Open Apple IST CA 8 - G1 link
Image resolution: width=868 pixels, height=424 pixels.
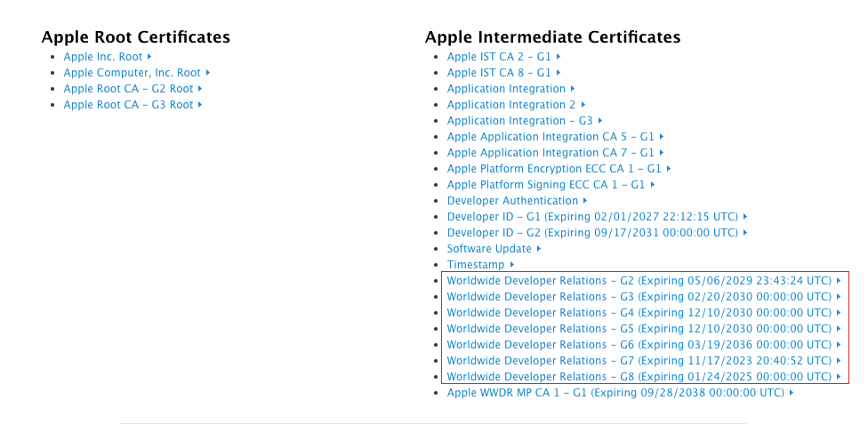503,73
